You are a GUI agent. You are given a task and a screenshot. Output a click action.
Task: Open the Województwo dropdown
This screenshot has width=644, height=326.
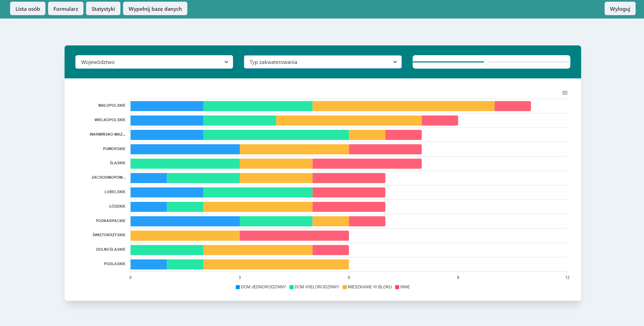(154, 62)
